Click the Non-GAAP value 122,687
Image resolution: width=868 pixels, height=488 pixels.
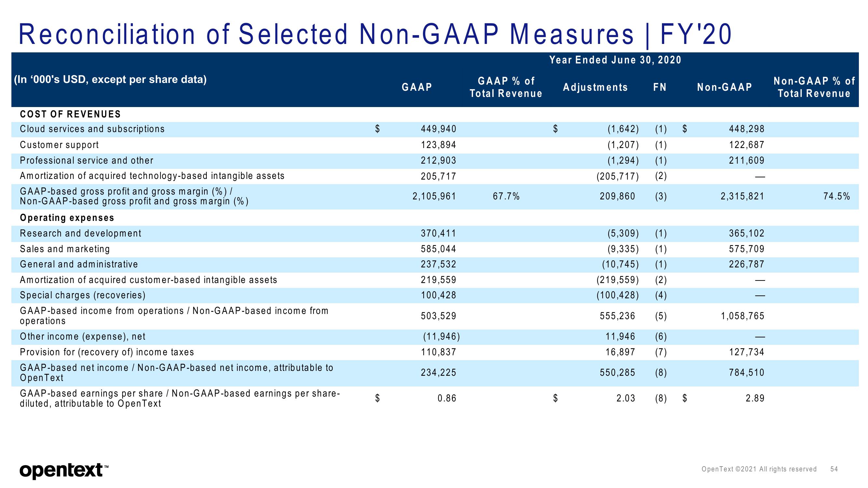pyautogui.click(x=747, y=145)
